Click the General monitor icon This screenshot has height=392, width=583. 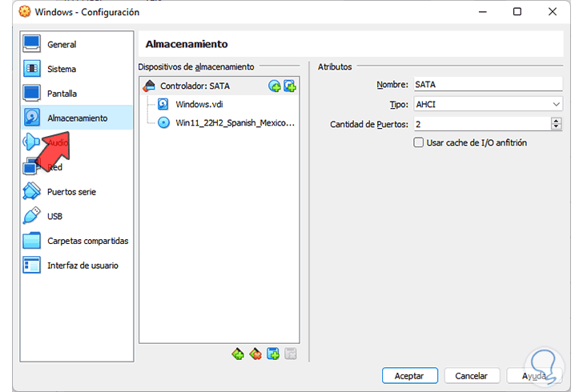[31, 44]
